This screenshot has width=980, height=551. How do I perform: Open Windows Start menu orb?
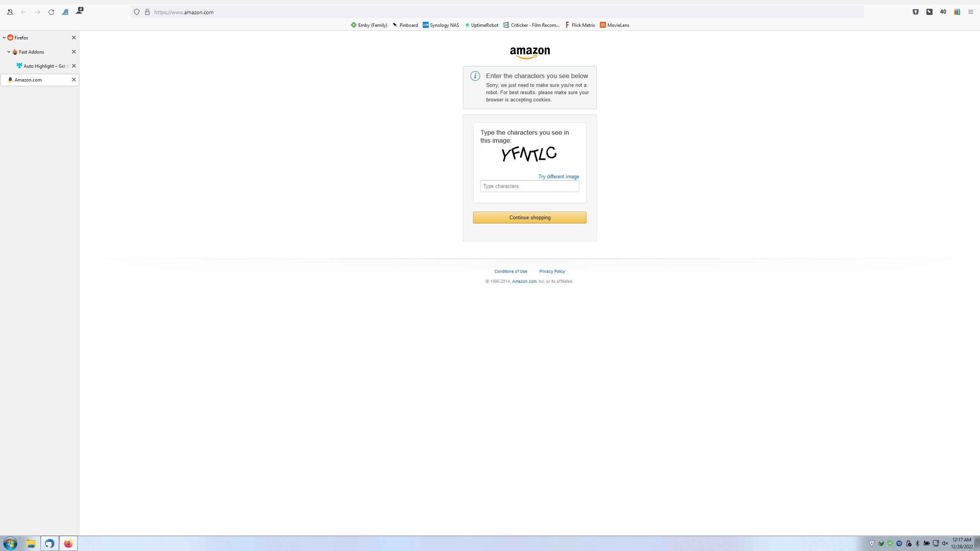[x=10, y=543]
